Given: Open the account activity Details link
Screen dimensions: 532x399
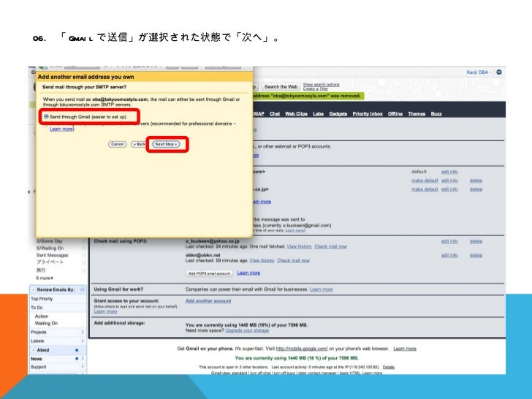Looking at the screenshot, I should point(389,367).
